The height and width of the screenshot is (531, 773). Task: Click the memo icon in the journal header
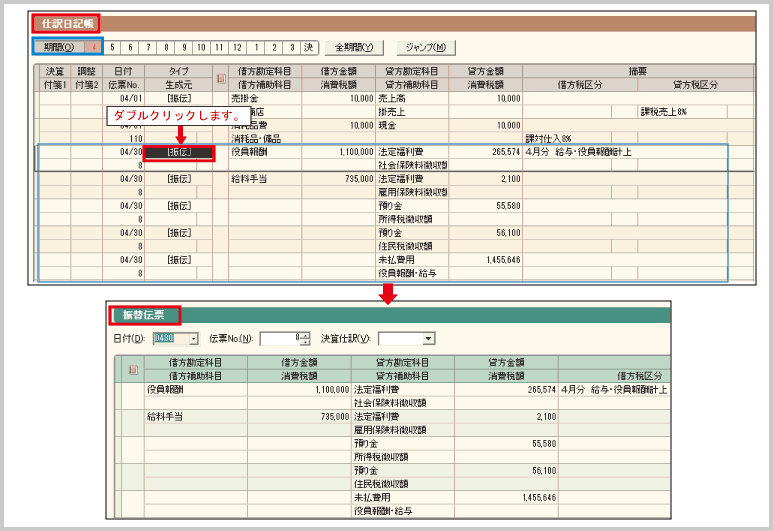221,78
